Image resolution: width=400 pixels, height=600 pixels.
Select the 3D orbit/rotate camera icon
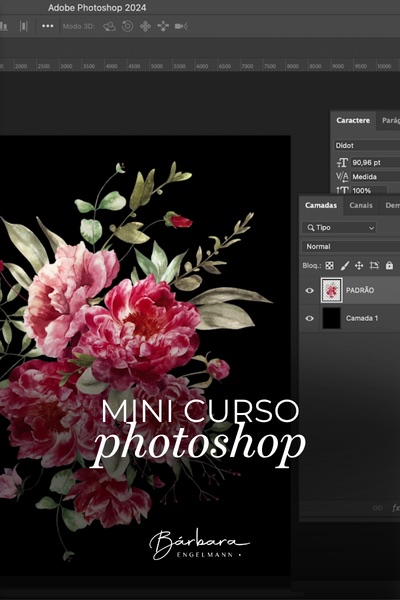pos(109,26)
